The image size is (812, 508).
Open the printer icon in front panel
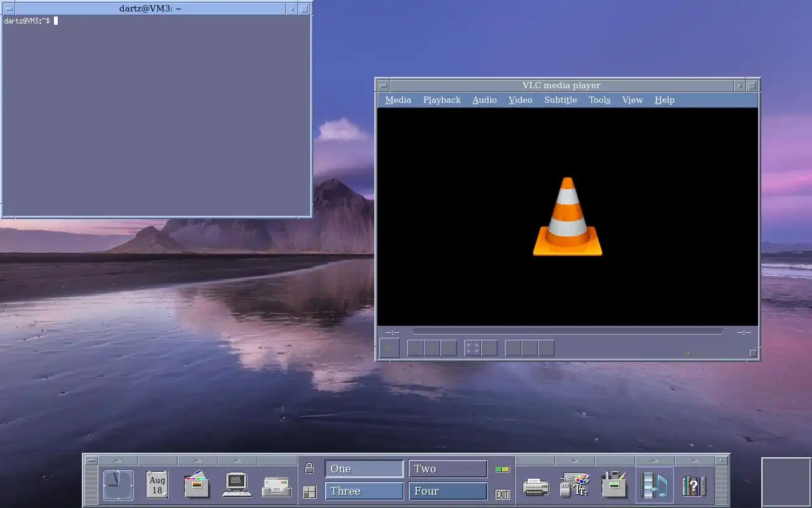[535, 487]
